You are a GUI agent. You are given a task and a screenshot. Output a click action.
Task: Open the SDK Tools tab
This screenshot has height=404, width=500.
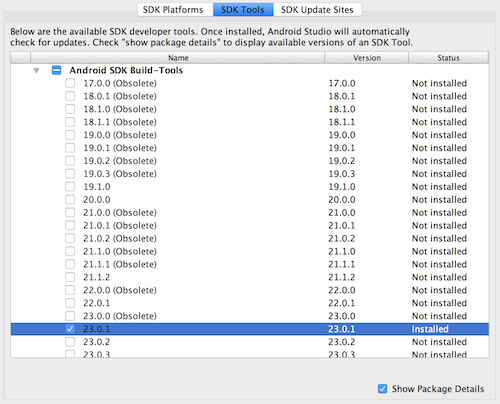click(x=243, y=10)
